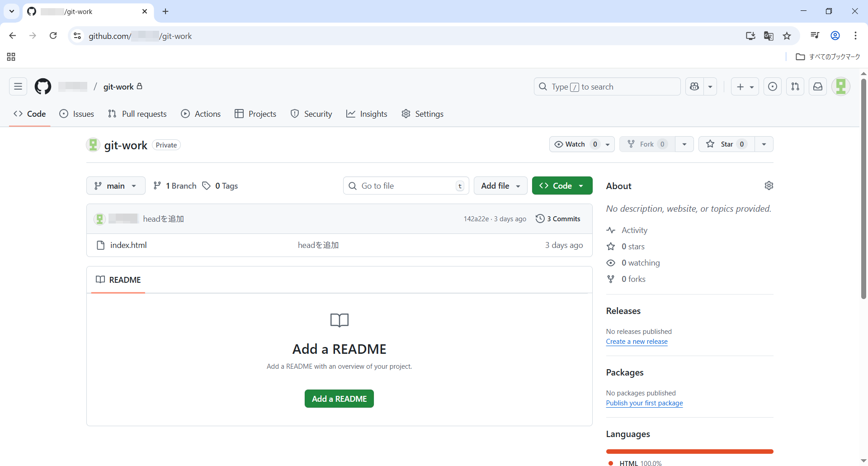Open the Google Translate page icon
Image resolution: width=868 pixels, height=466 pixels.
(769, 36)
